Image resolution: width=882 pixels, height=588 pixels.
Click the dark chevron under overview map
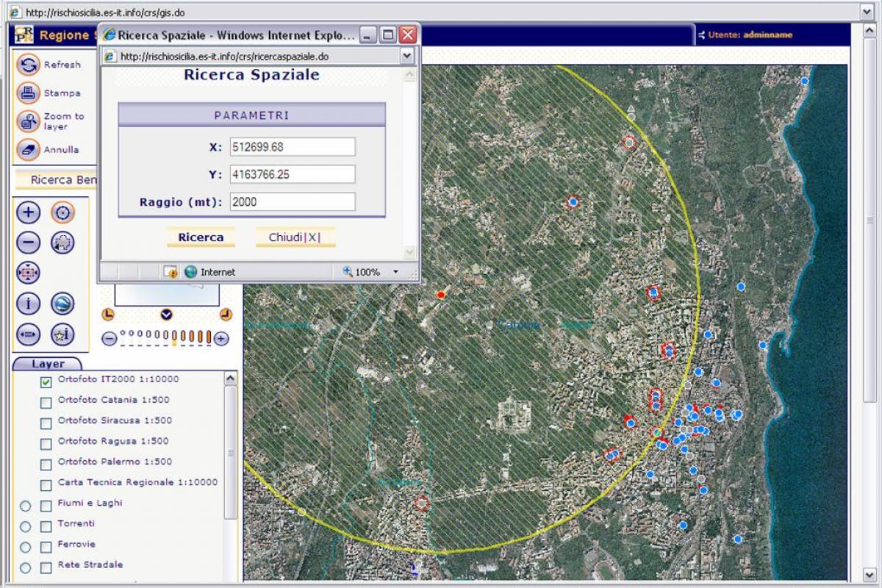166,315
